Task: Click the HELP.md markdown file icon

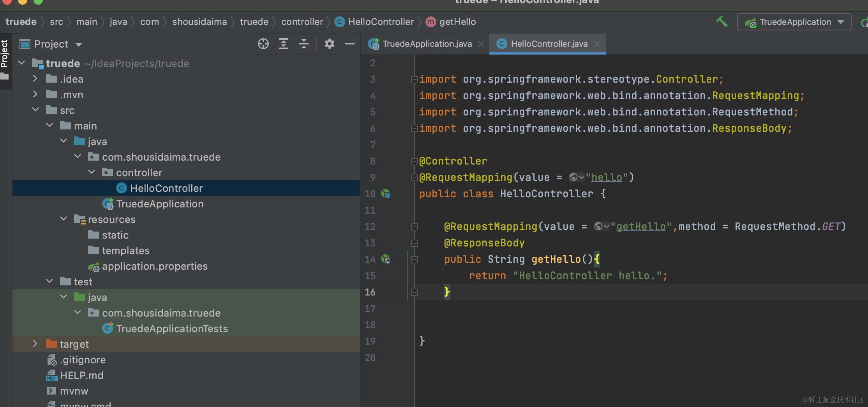Action: click(51, 375)
